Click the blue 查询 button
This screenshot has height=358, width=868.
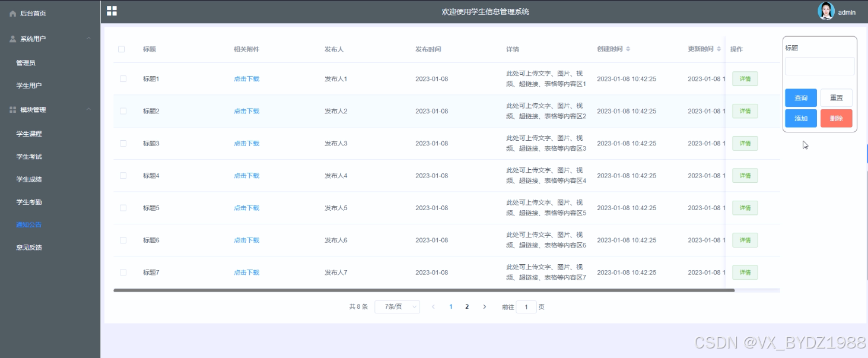pyautogui.click(x=801, y=98)
